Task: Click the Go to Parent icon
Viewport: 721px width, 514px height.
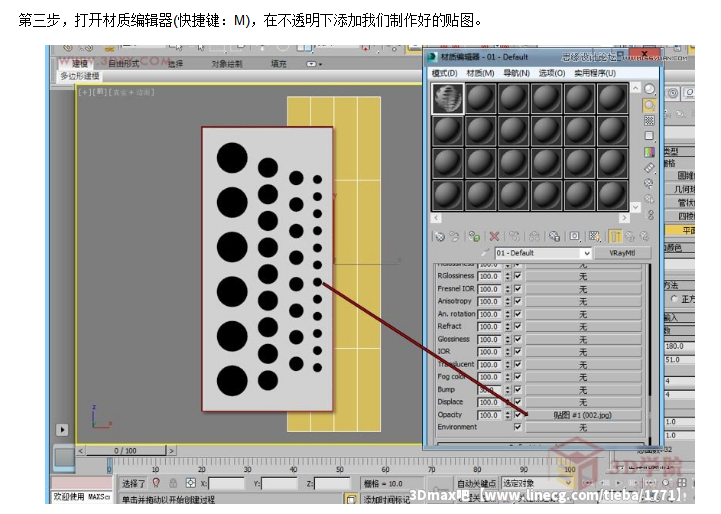Action: point(629,236)
